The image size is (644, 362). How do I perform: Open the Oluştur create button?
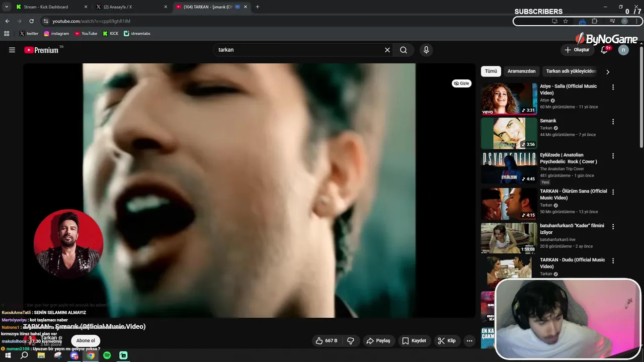tap(577, 50)
